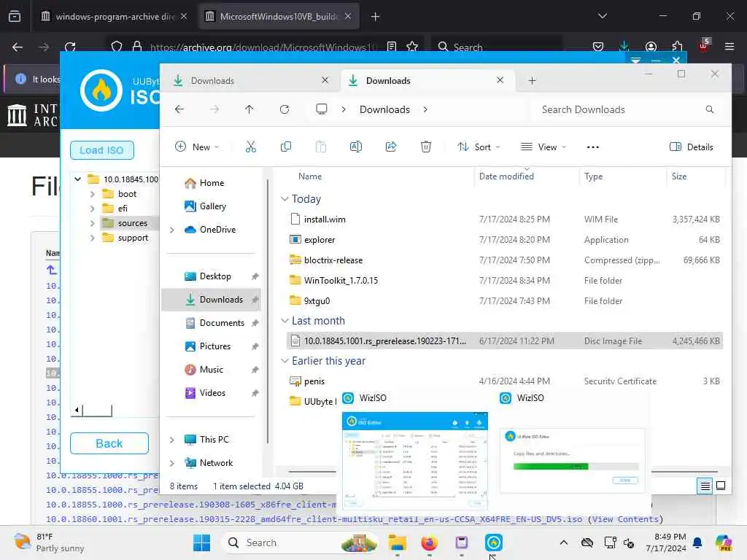
Task: Sort by Date modified column header
Action: [506, 176]
